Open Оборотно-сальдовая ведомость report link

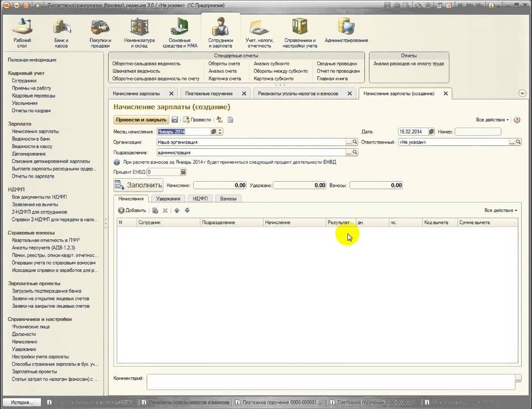(x=146, y=64)
